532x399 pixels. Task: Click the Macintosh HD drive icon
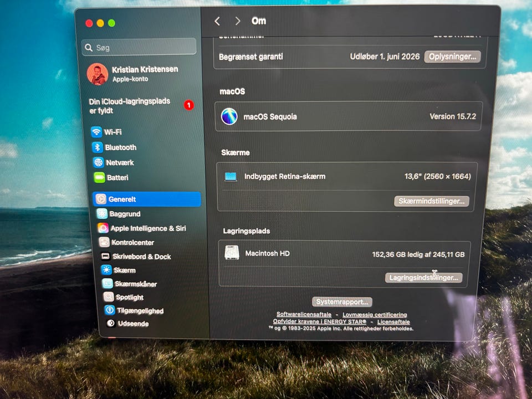pyautogui.click(x=232, y=253)
